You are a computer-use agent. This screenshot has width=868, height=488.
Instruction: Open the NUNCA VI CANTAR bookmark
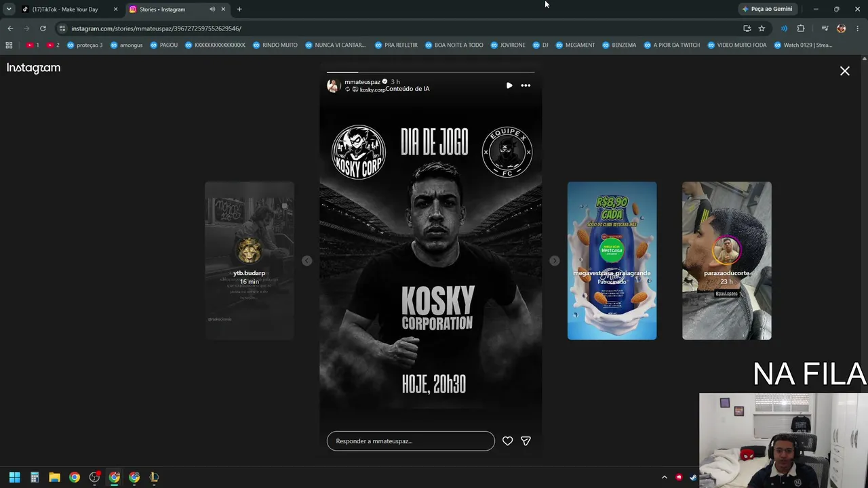point(336,45)
